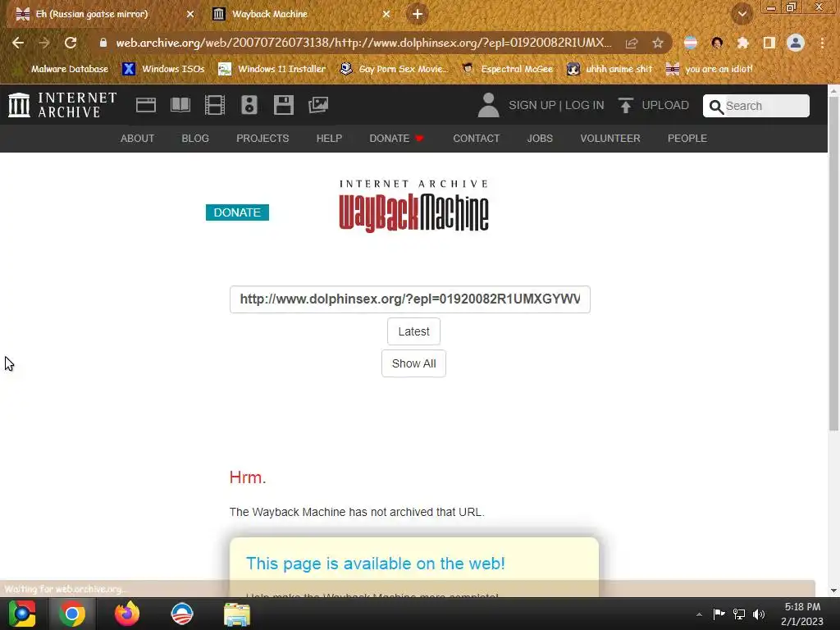Open the DONATE menu item with heart
The width and height of the screenshot is (840, 630).
396,138
